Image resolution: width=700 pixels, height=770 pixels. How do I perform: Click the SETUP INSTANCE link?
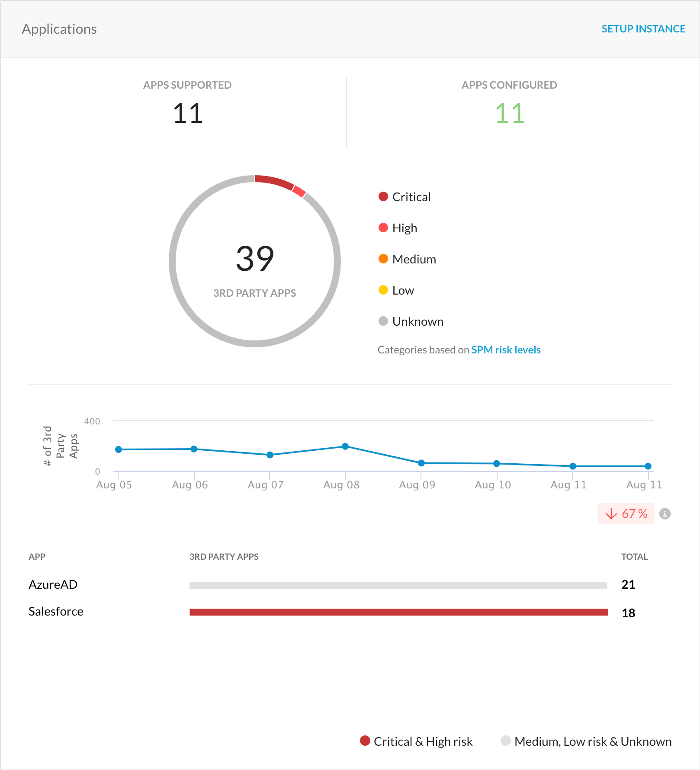click(643, 29)
